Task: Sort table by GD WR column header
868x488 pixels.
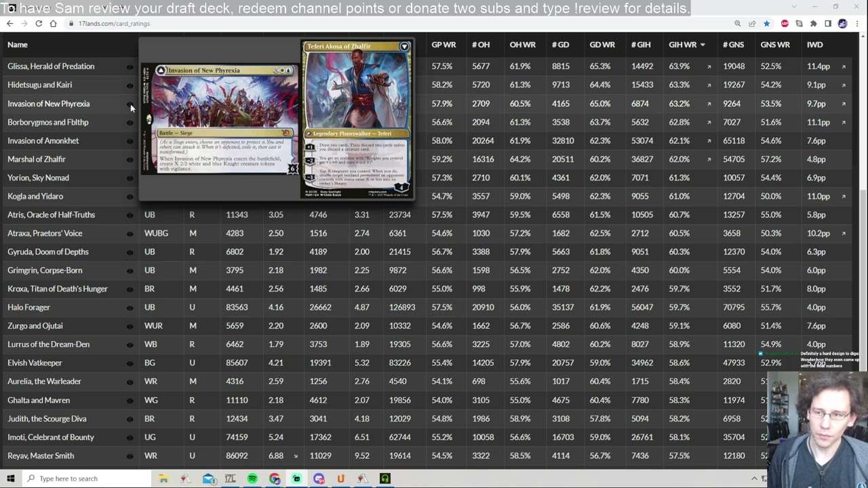Action: click(602, 45)
